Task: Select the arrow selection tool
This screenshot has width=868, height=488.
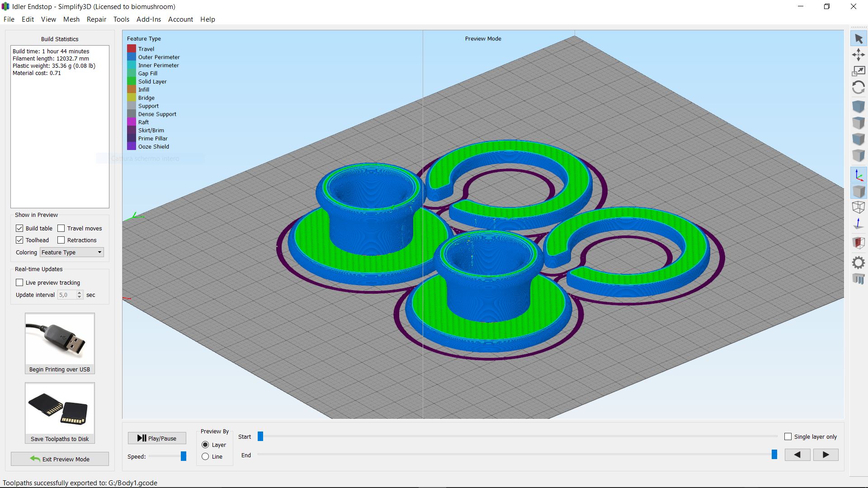Action: tap(858, 39)
